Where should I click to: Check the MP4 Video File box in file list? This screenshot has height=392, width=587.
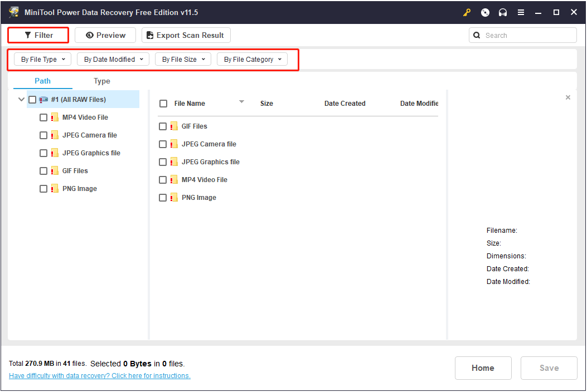click(163, 180)
